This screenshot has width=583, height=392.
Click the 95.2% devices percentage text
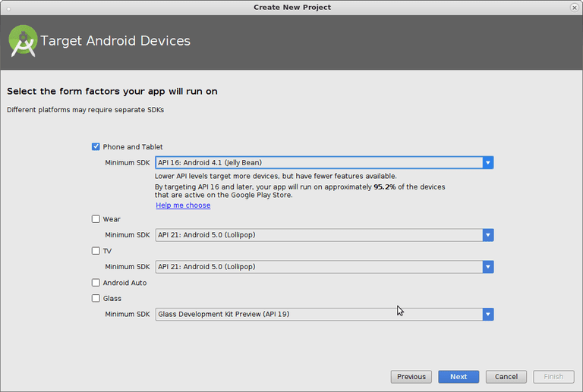pos(384,187)
